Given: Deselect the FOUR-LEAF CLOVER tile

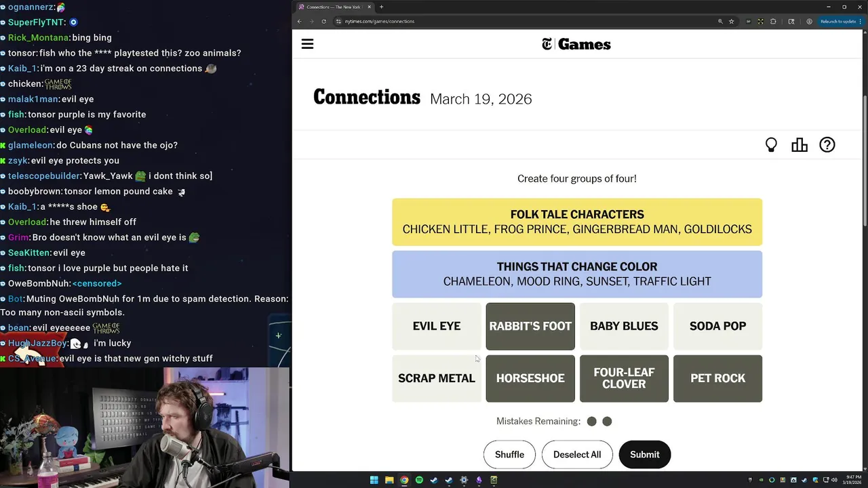Looking at the screenshot, I should coord(624,378).
